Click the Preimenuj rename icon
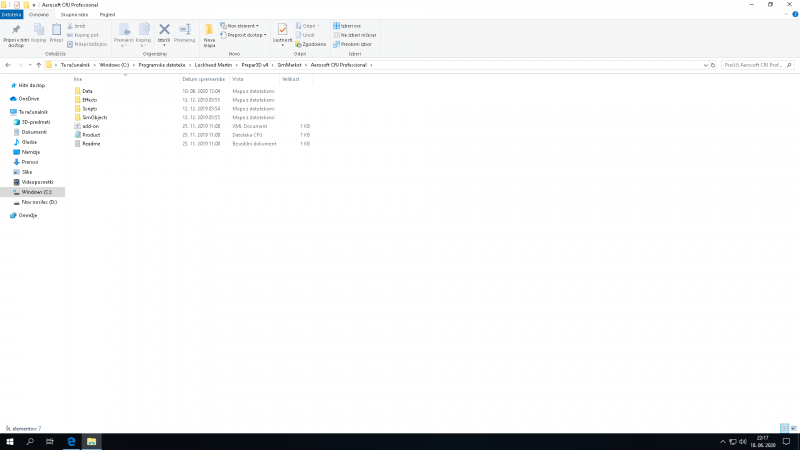800x450 pixels. [x=185, y=30]
